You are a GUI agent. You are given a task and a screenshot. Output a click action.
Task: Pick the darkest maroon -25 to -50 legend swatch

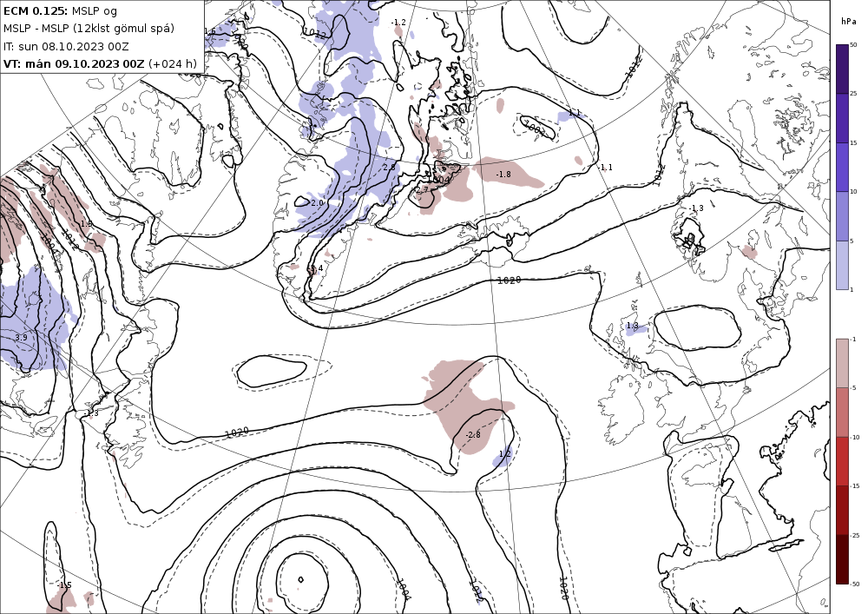click(x=842, y=559)
